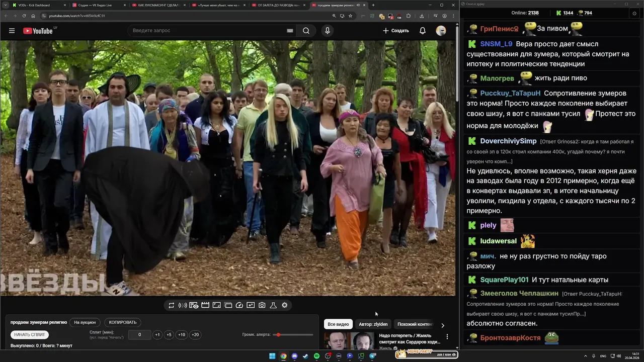Add +20 minutes to the split

(195, 335)
